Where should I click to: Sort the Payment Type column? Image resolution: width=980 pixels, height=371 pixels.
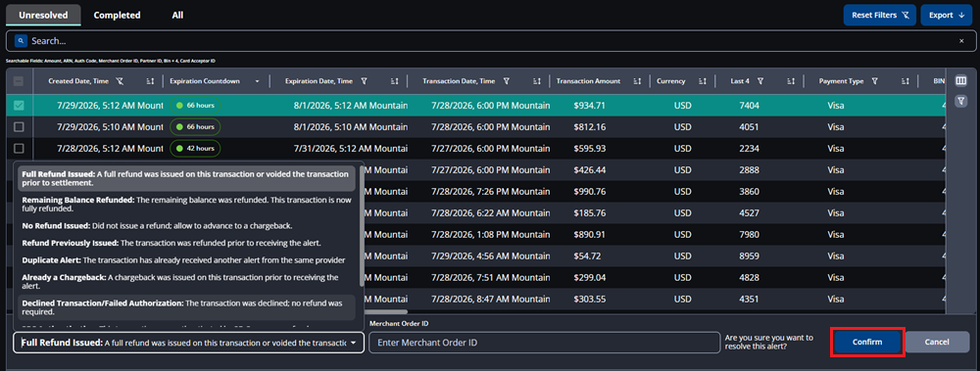pos(905,81)
